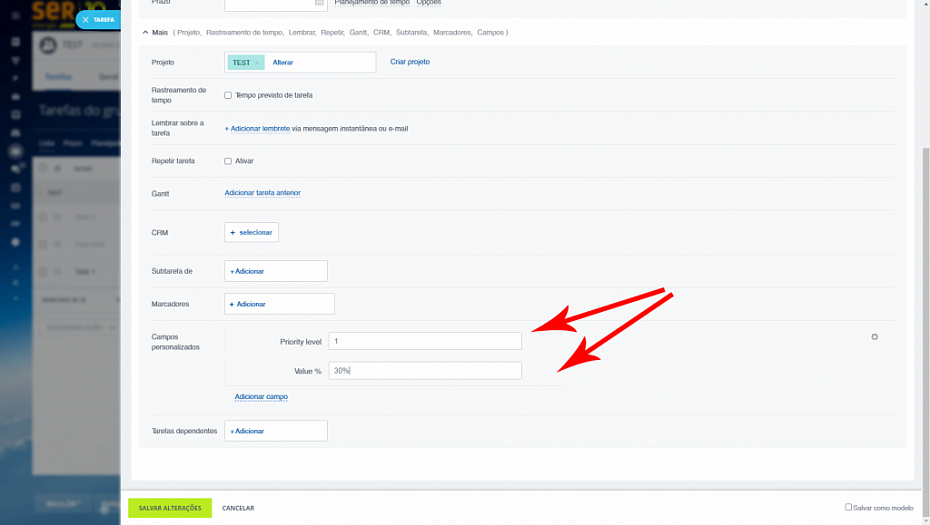The height and width of the screenshot is (525, 930).
Task: Remove the TEST project tag
Action: tap(257, 62)
